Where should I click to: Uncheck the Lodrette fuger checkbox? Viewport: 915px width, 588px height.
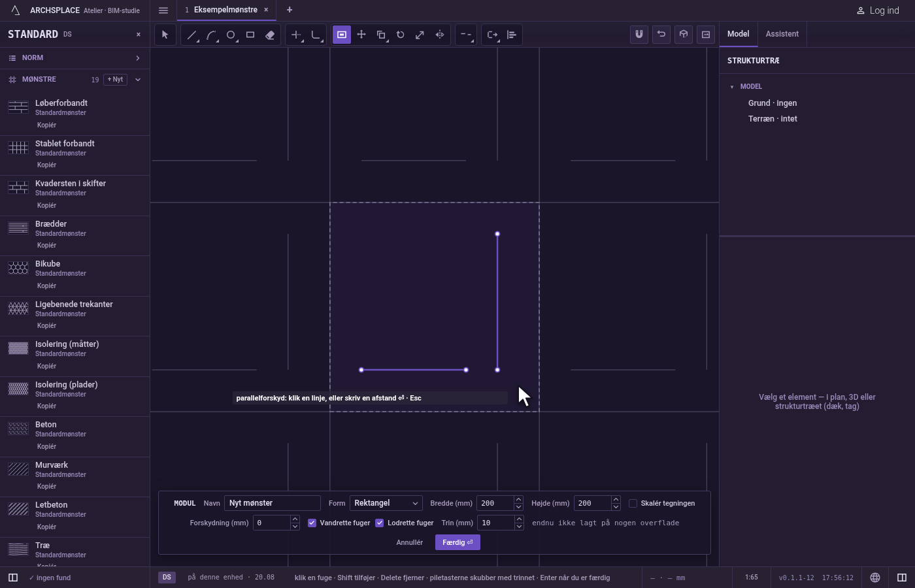click(x=379, y=523)
